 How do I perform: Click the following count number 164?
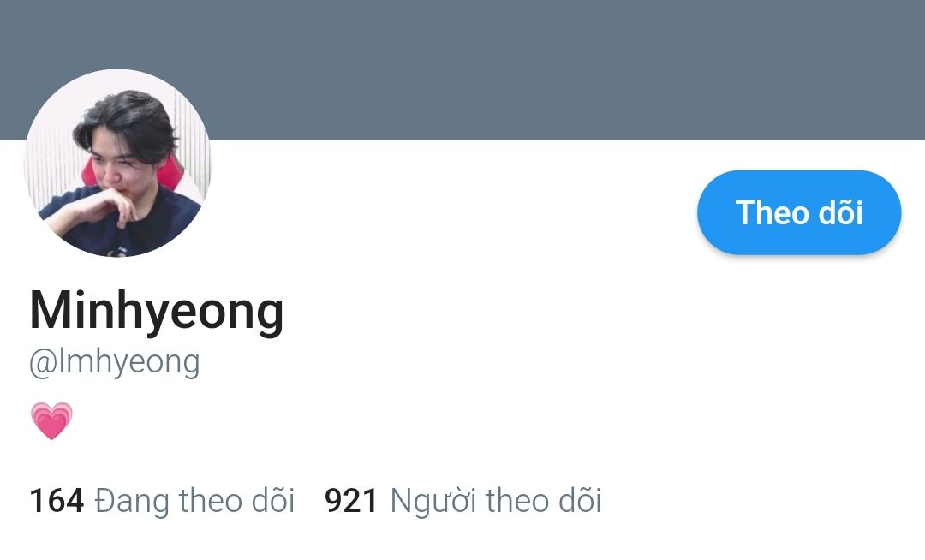coord(57,501)
